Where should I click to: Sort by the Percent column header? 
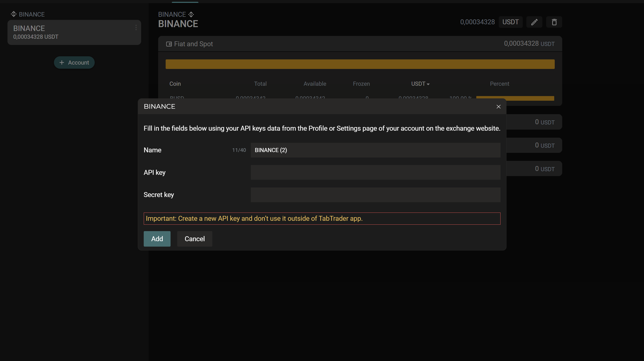pyautogui.click(x=500, y=84)
